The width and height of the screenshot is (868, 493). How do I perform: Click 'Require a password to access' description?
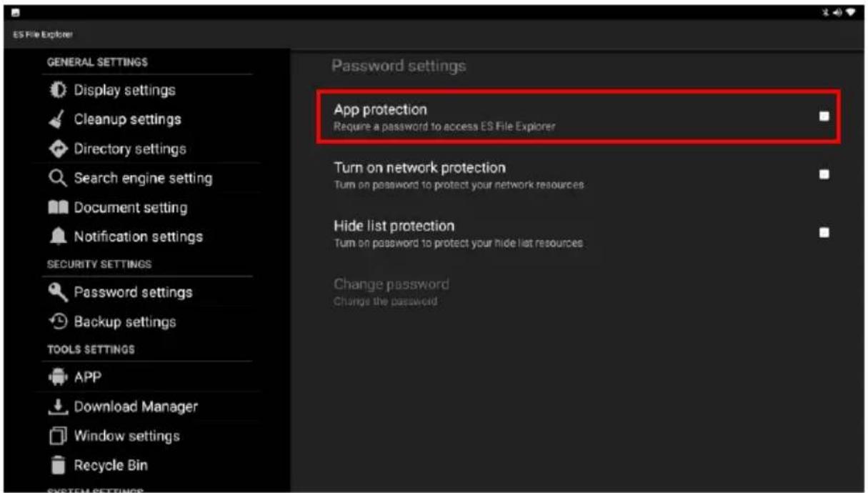[444, 127]
